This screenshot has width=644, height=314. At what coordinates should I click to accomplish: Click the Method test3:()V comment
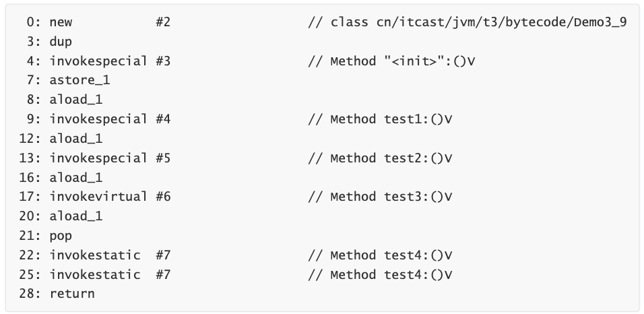coord(379,197)
